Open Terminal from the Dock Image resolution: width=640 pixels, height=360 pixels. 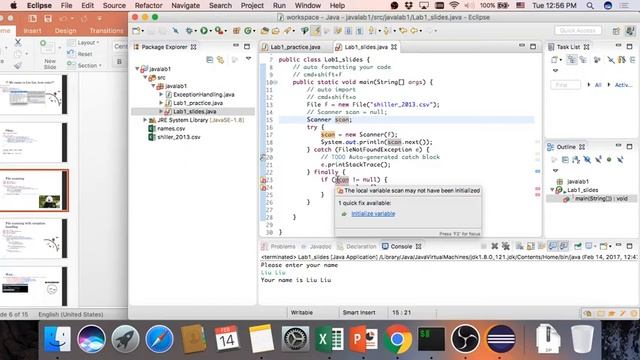tap(431, 339)
